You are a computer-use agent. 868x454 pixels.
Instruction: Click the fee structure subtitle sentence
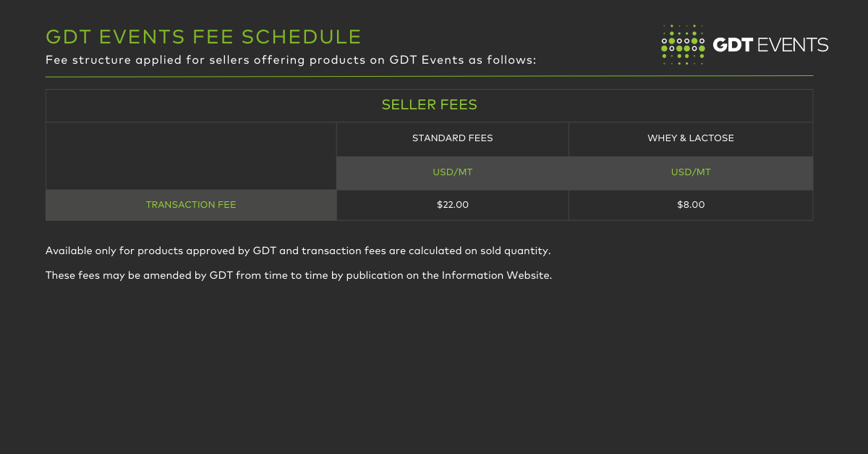291,60
